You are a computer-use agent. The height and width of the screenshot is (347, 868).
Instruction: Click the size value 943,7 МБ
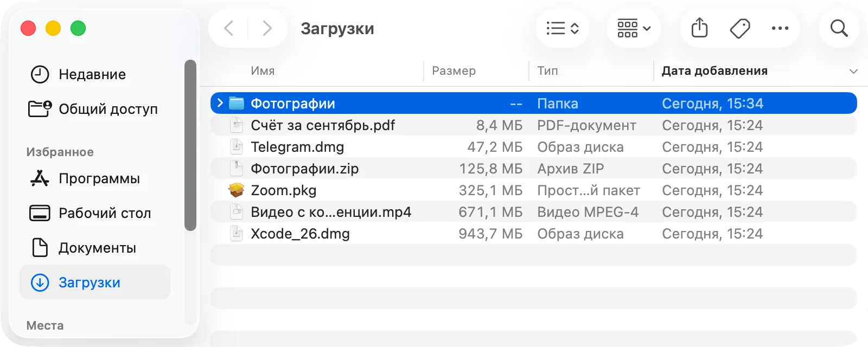point(491,234)
